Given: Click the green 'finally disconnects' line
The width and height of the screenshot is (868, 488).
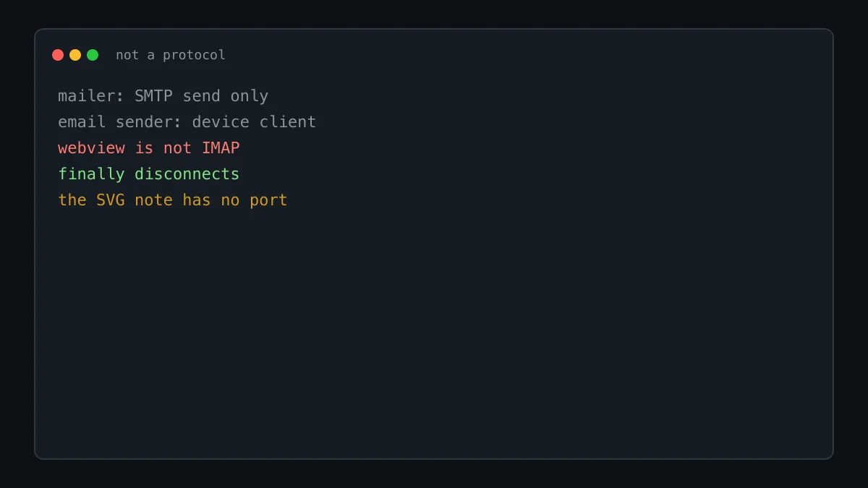Looking at the screenshot, I should [x=149, y=174].
